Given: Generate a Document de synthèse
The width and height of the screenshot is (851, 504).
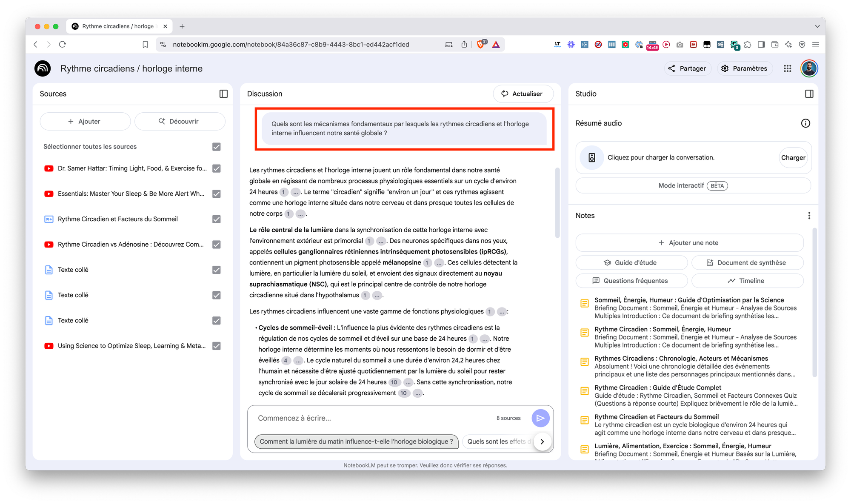Looking at the screenshot, I should tap(748, 263).
